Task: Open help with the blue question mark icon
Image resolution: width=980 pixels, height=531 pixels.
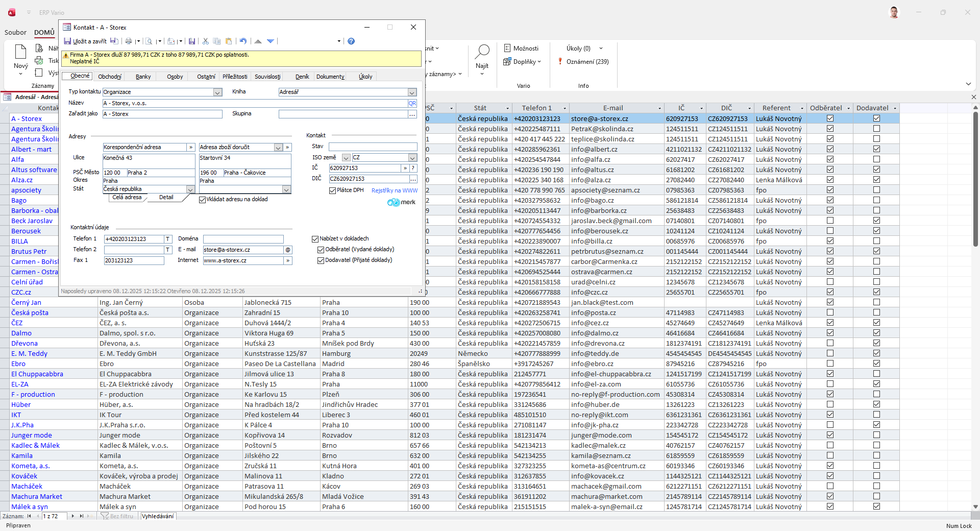Action: coord(351,41)
